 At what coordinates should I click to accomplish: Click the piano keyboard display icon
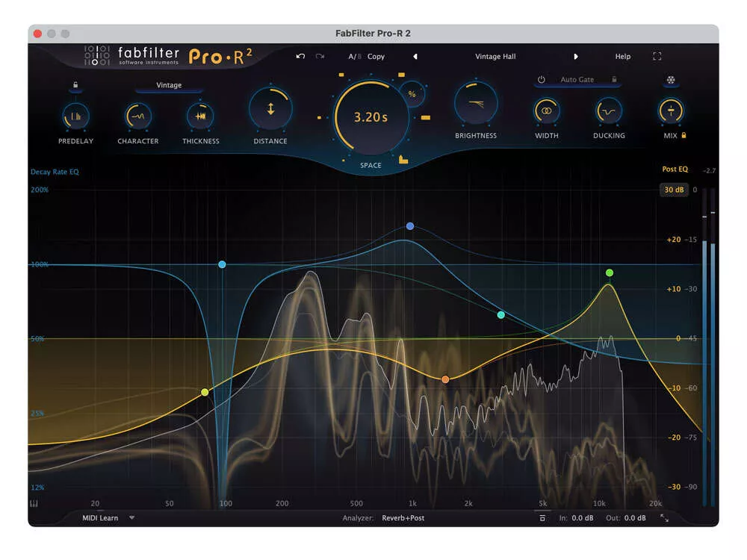tap(34, 503)
